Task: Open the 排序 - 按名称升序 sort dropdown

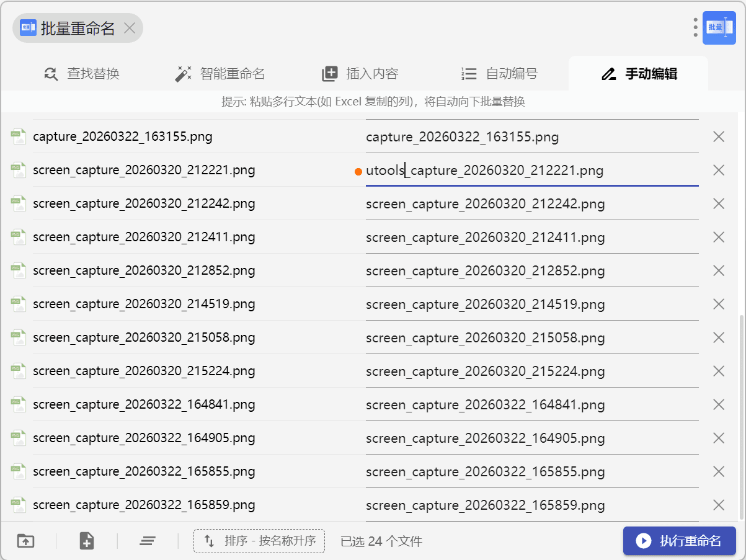Action: (259, 541)
